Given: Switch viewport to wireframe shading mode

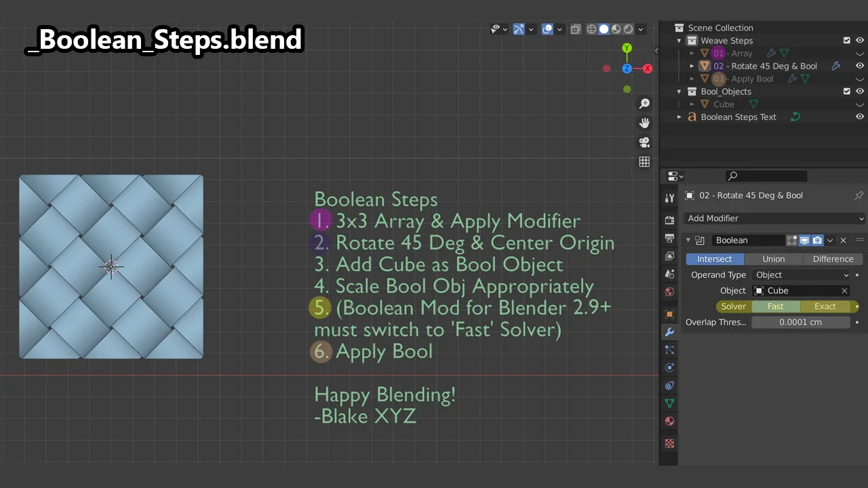Looking at the screenshot, I should pyautogui.click(x=591, y=28).
